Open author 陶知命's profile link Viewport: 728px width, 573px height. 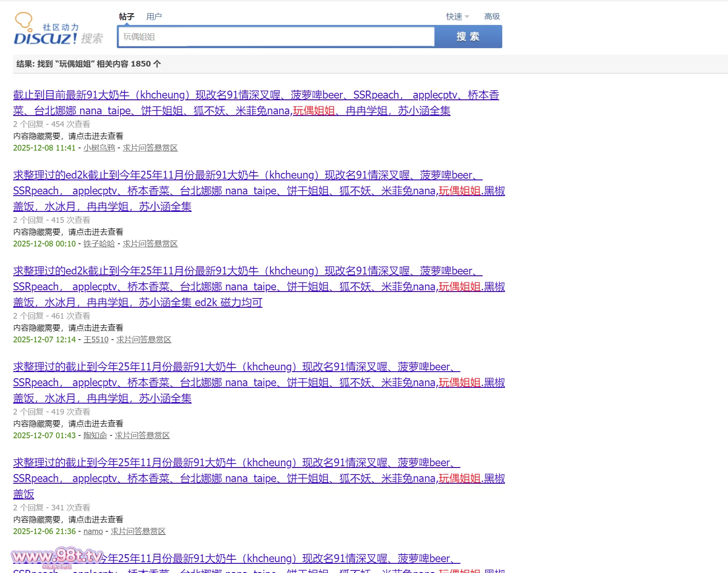click(95, 436)
